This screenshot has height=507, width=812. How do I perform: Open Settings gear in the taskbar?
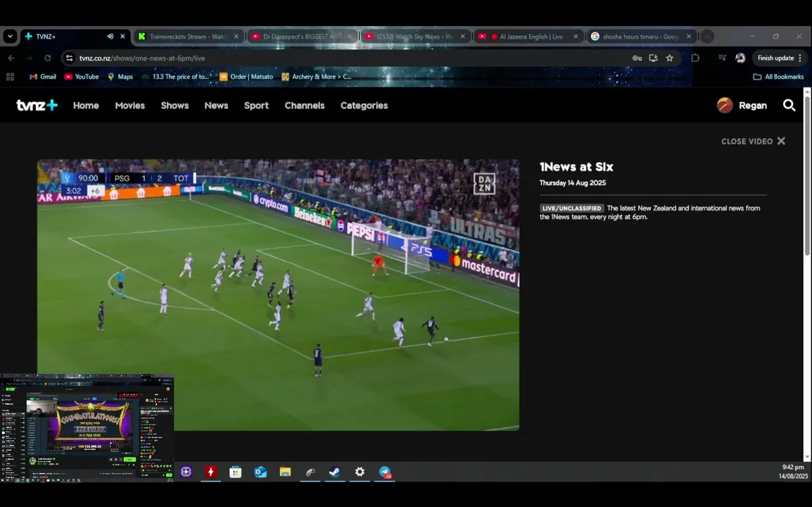coord(360,472)
